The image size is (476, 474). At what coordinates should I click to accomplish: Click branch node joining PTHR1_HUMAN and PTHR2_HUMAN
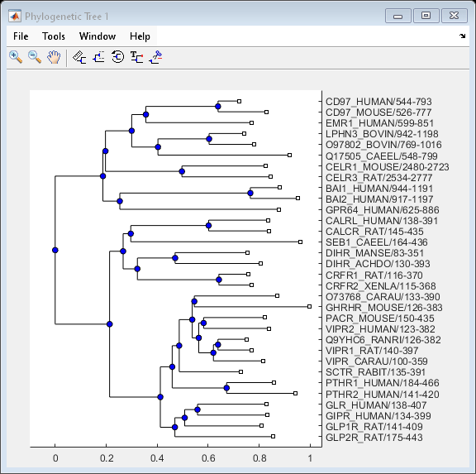click(226, 388)
